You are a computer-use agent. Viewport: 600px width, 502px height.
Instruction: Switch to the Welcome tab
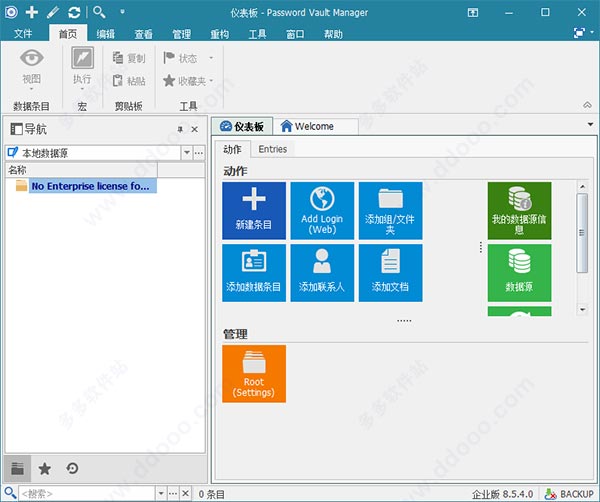pyautogui.click(x=316, y=126)
